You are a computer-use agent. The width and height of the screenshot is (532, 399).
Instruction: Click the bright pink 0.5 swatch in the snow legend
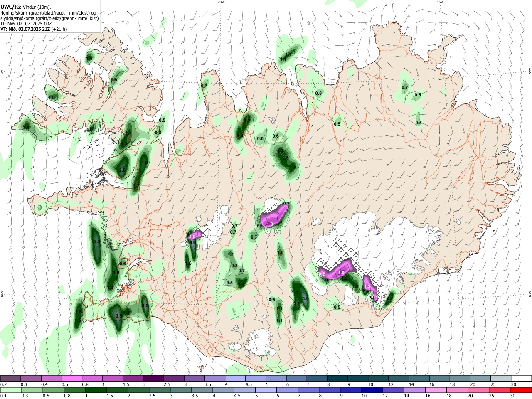tap(71, 379)
